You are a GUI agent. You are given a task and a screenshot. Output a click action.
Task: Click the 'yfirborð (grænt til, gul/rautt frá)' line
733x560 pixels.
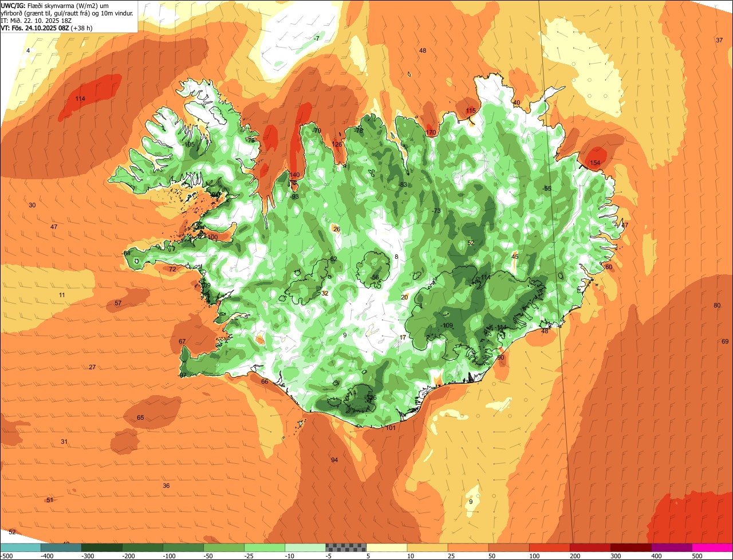click(67, 13)
